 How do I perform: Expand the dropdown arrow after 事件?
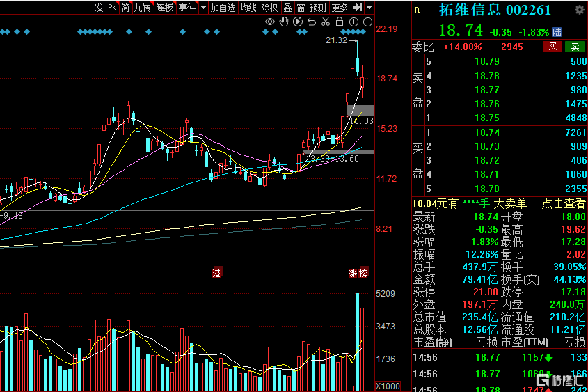[203, 8]
